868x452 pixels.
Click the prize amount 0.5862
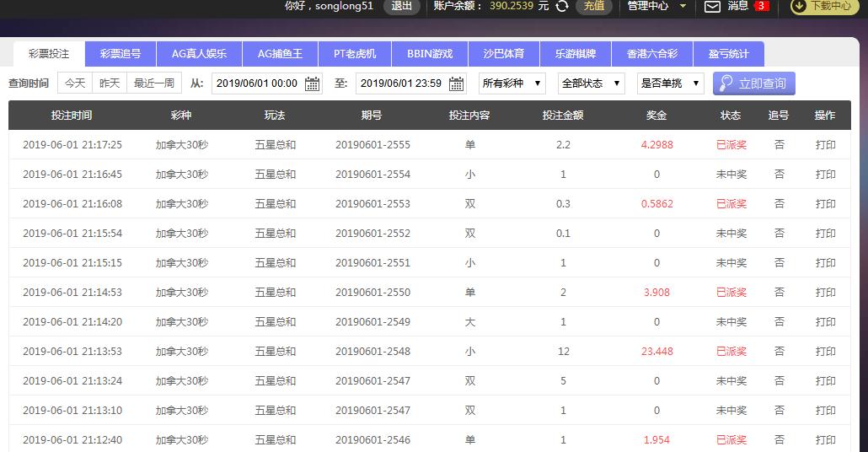[657, 204]
